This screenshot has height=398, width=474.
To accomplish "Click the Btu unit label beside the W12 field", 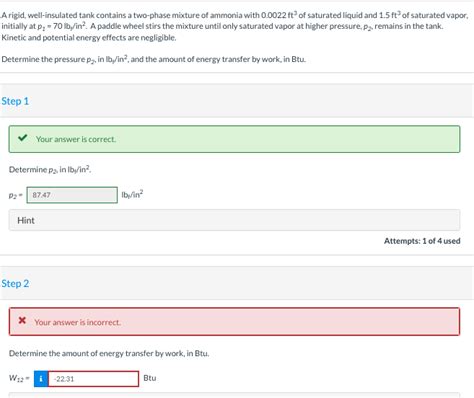I will (x=150, y=378).
